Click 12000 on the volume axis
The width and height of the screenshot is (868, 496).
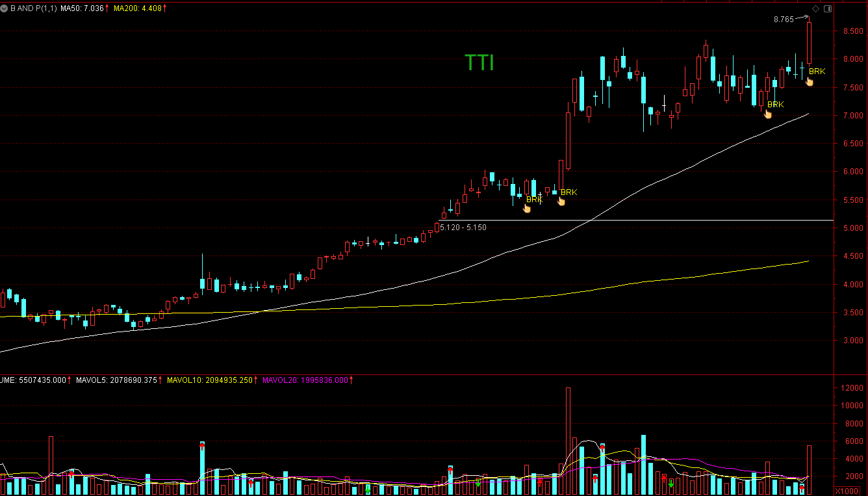point(853,388)
